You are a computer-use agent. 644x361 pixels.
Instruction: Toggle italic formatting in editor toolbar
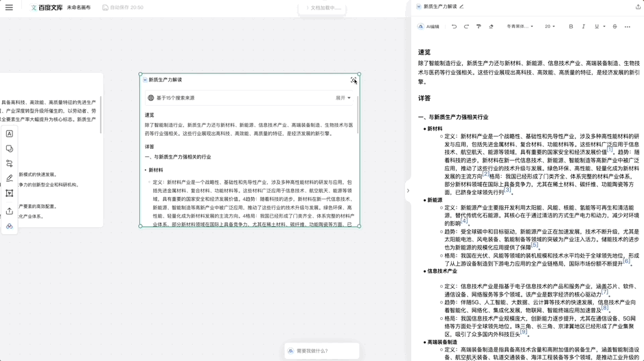[584, 27]
